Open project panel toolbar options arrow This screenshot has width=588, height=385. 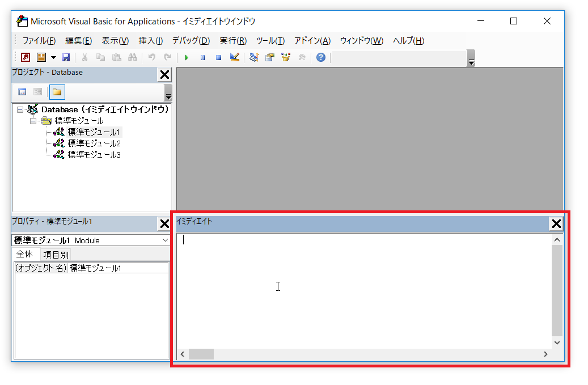[x=168, y=92]
